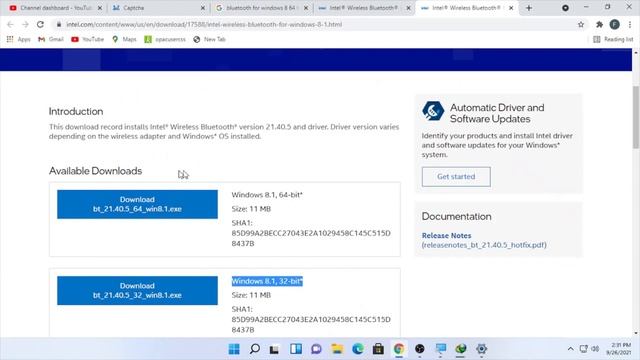
Task: Open the taskbar clock and date
Action: (x=619, y=349)
